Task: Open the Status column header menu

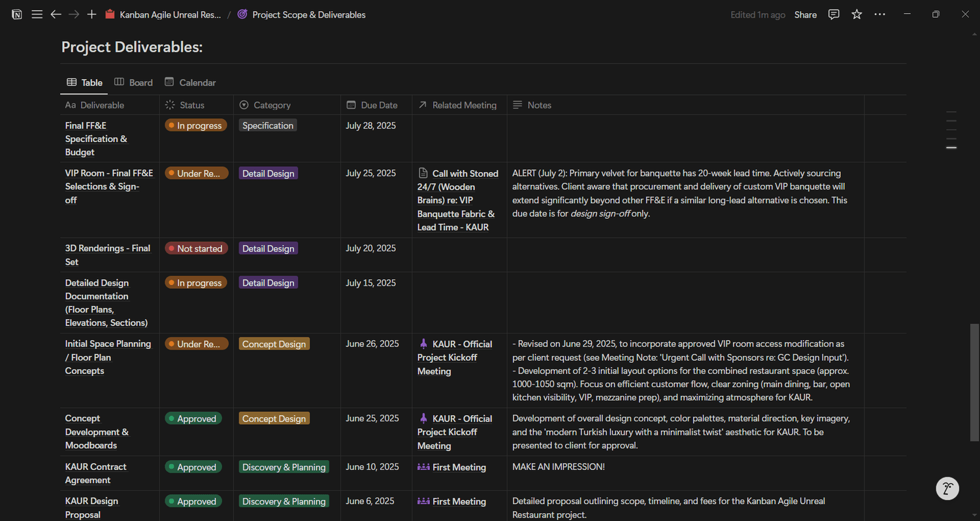Action: (x=191, y=105)
